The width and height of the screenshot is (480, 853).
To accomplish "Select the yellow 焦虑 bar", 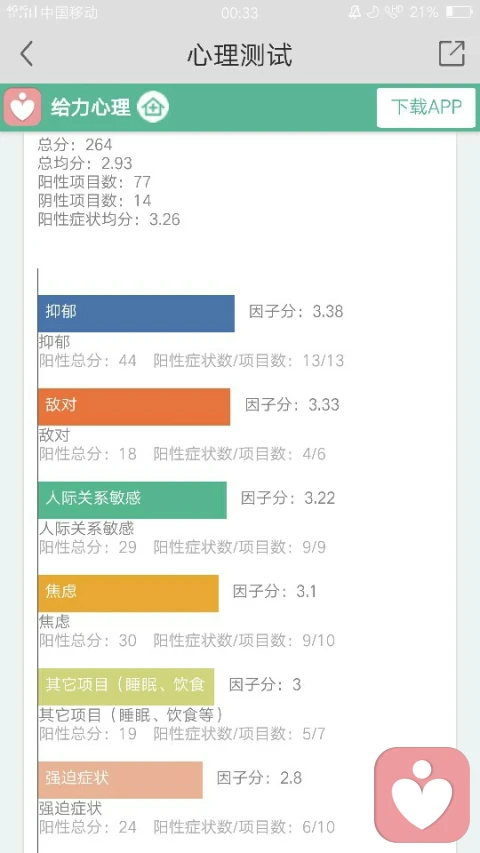I will 128,593.
